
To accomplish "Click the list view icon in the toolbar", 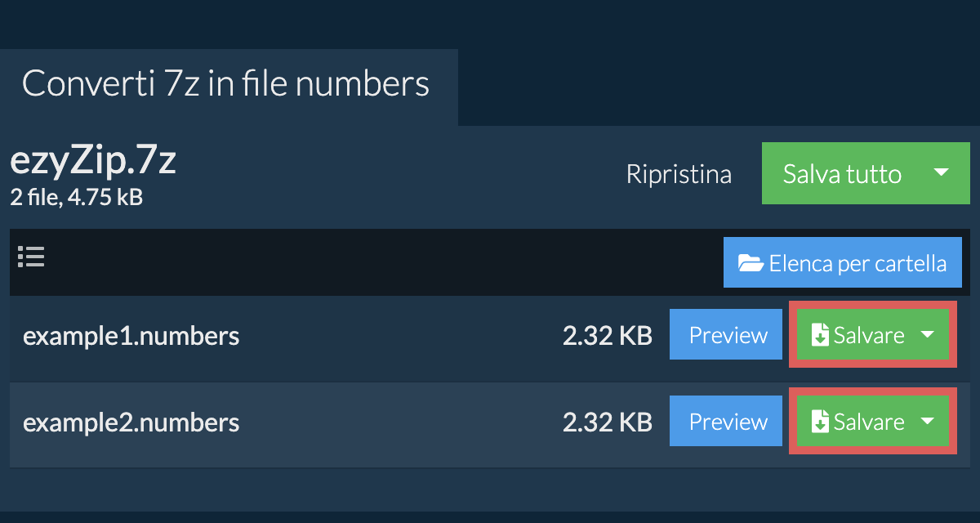I will click(31, 257).
